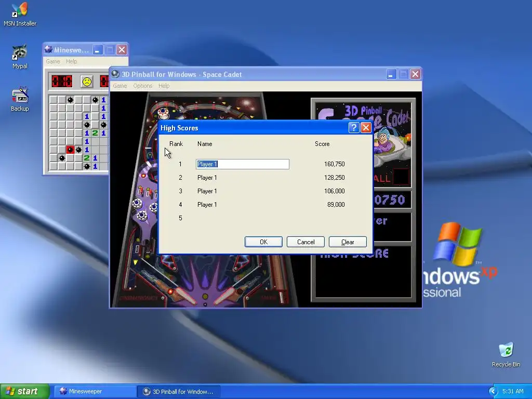Minimize the Minesweeper window
532x399 pixels.
[x=97, y=50]
